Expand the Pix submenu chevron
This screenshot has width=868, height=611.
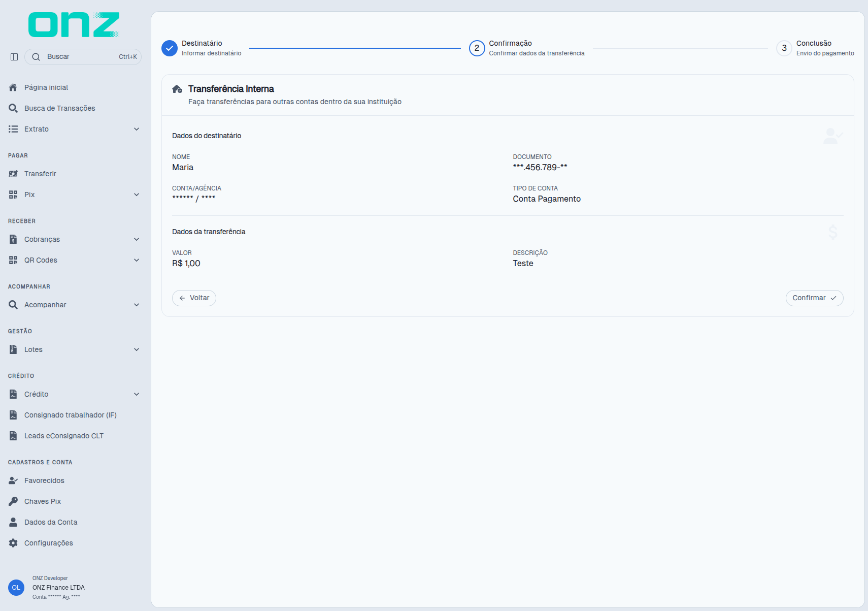click(137, 195)
